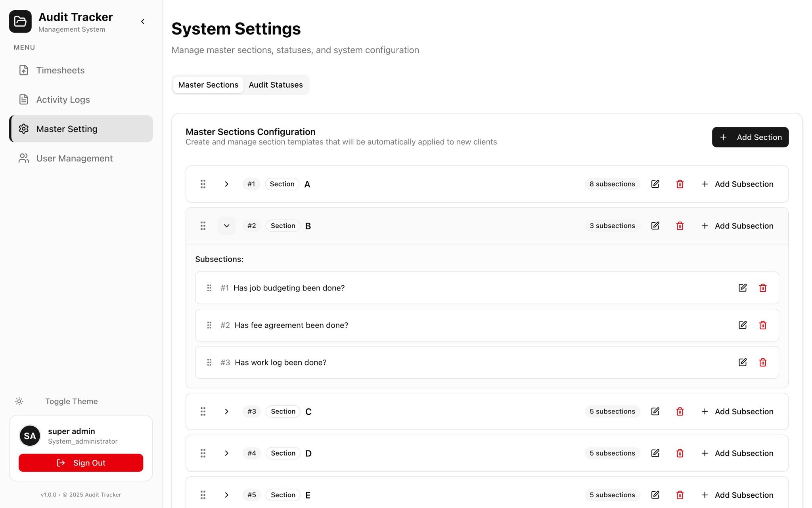Click drag handle of 'Has work log been done?'
Image resolution: width=812 pixels, height=508 pixels.
tap(209, 362)
